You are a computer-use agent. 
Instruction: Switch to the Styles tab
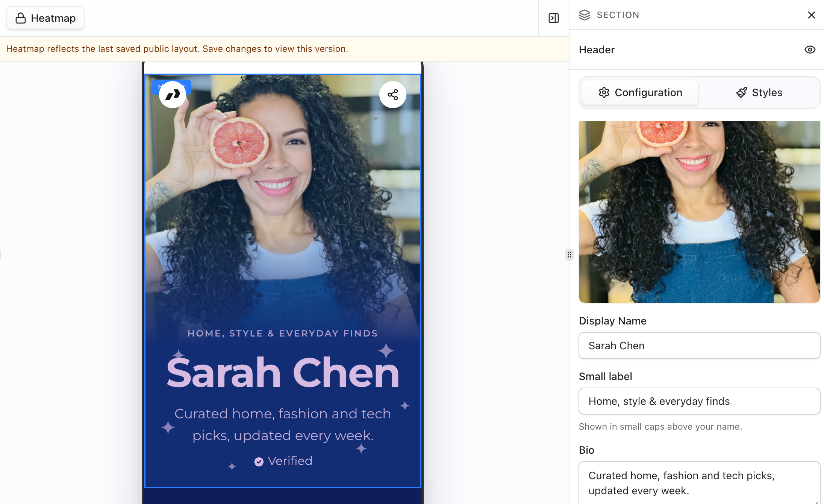(x=759, y=92)
